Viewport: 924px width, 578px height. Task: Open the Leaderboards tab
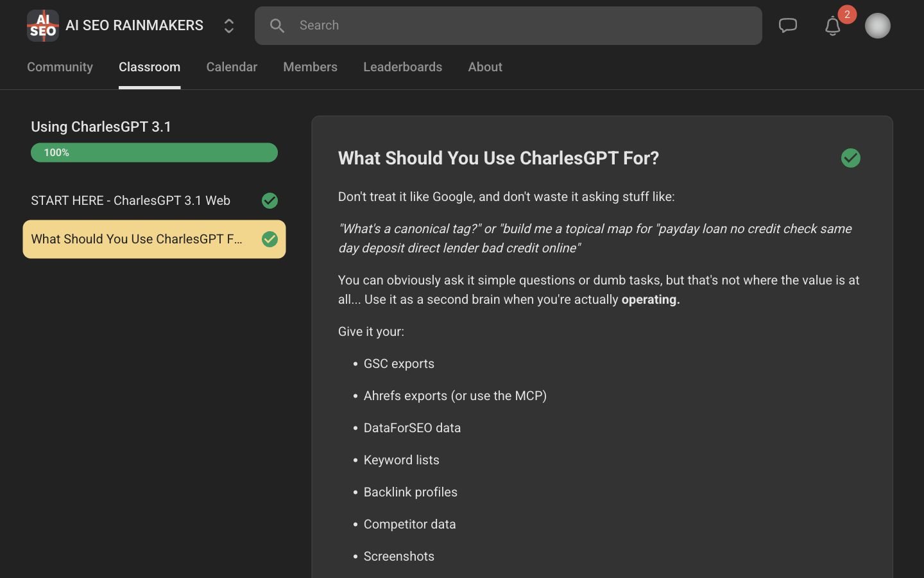click(x=402, y=67)
